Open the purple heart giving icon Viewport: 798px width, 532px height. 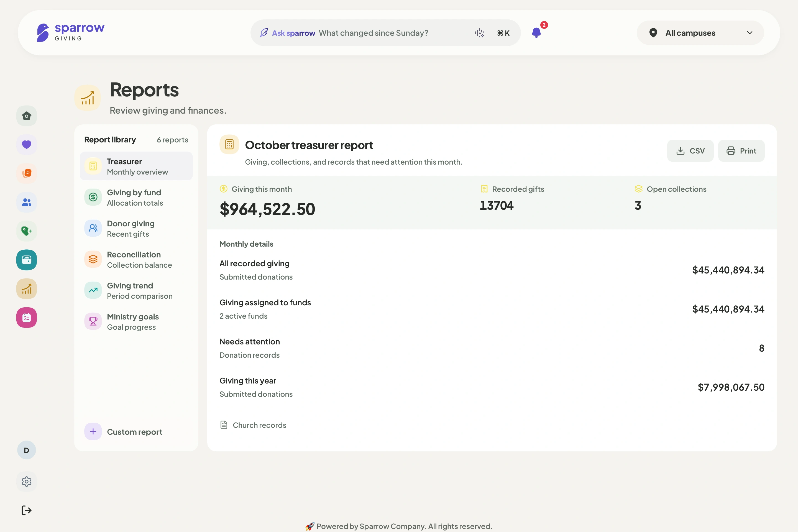point(27,145)
